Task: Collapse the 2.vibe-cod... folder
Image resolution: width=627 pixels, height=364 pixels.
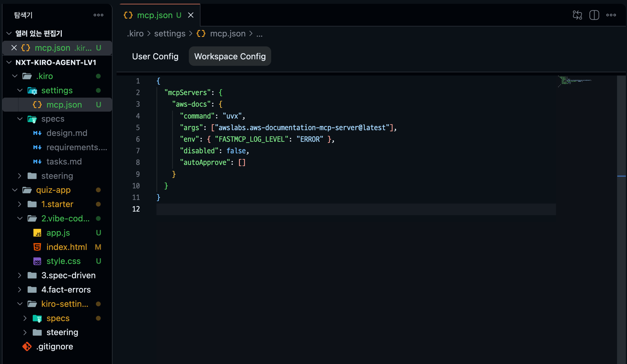Action: pyautogui.click(x=20, y=218)
